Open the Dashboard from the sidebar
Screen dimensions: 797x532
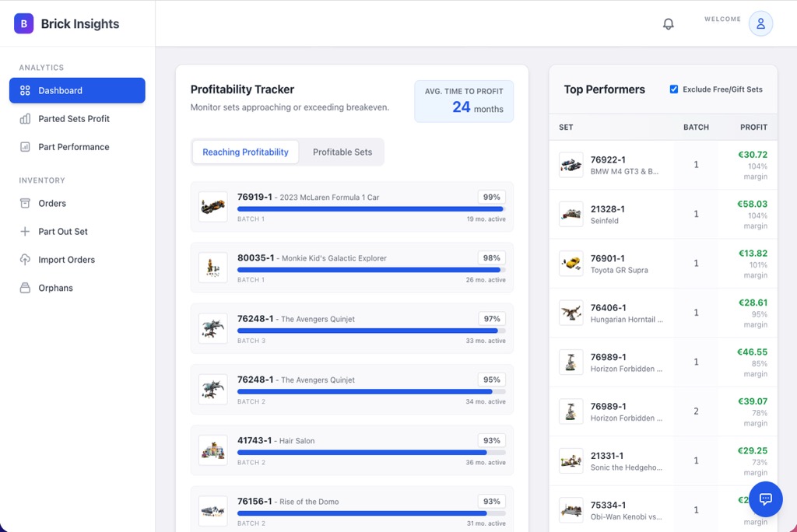(x=77, y=90)
